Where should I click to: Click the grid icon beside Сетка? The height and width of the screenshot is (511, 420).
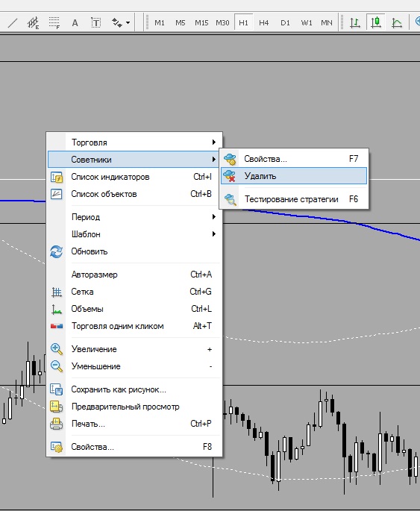click(x=57, y=292)
